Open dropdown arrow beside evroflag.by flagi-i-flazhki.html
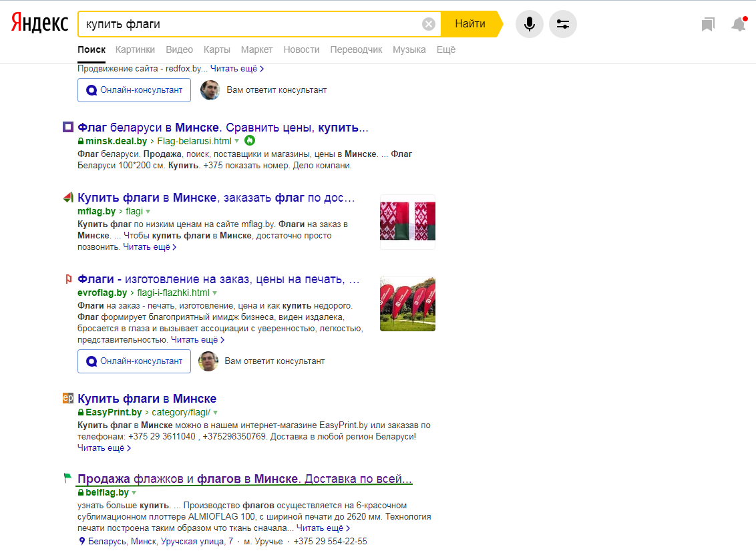Viewport: 756px width, 555px height. [x=214, y=293]
